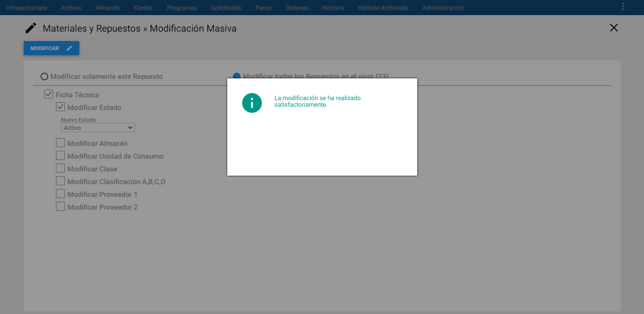The width and height of the screenshot is (644, 314).
Task: Open the Activos menu
Action: [x=71, y=8]
